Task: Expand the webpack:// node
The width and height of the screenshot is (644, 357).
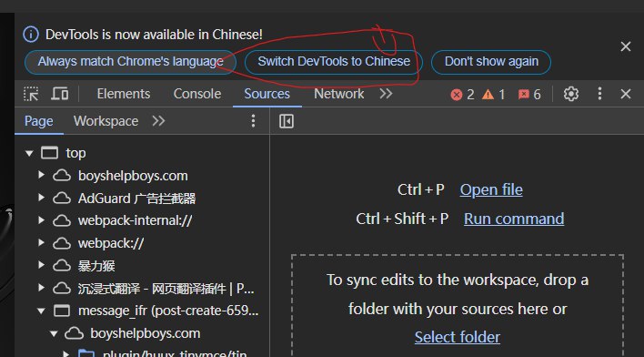Action: click(x=41, y=242)
